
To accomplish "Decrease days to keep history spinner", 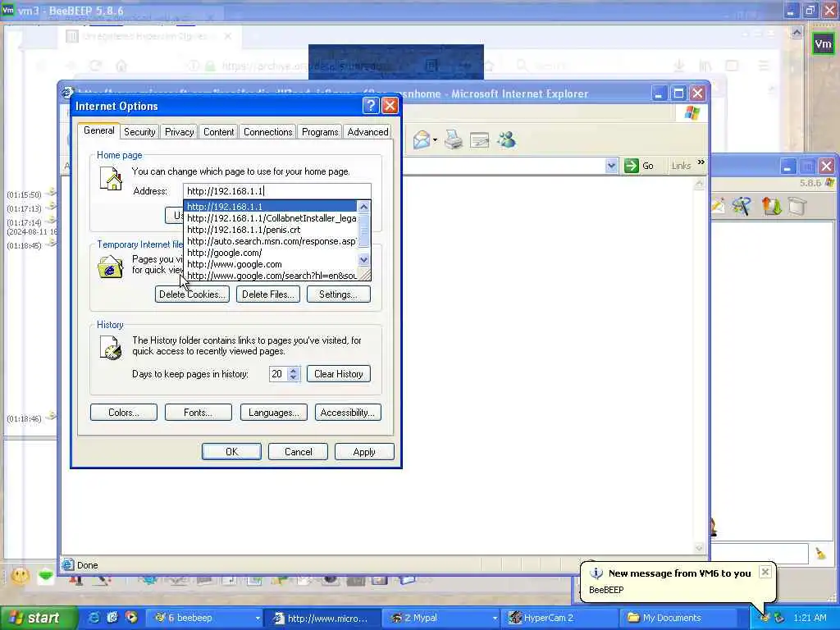I will click(293, 377).
